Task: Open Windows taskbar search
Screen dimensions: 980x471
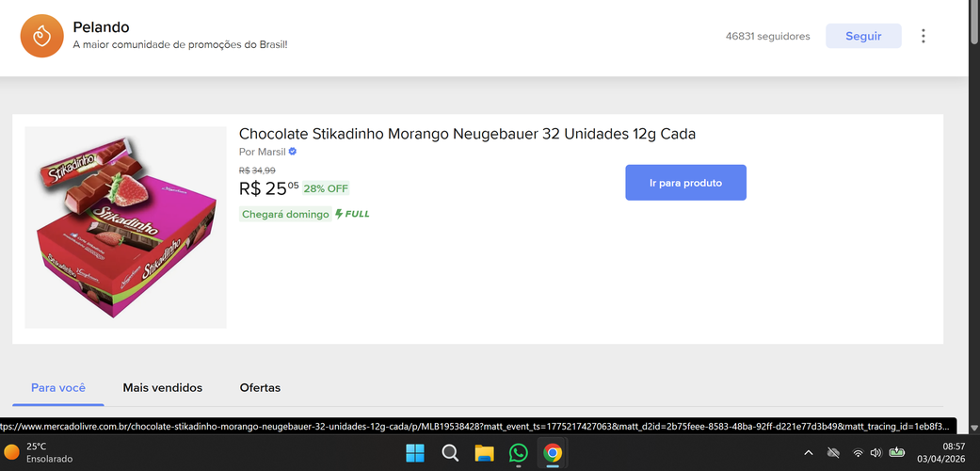Action: (x=450, y=452)
